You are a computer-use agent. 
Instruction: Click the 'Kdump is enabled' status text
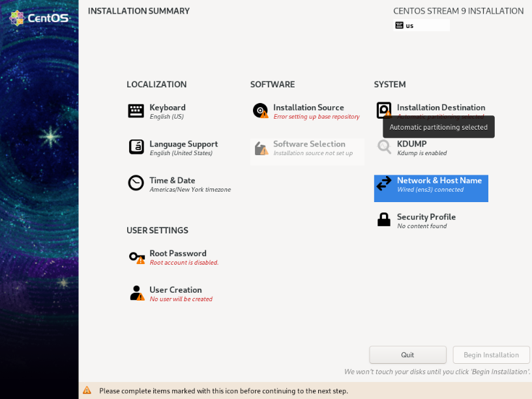pos(422,153)
